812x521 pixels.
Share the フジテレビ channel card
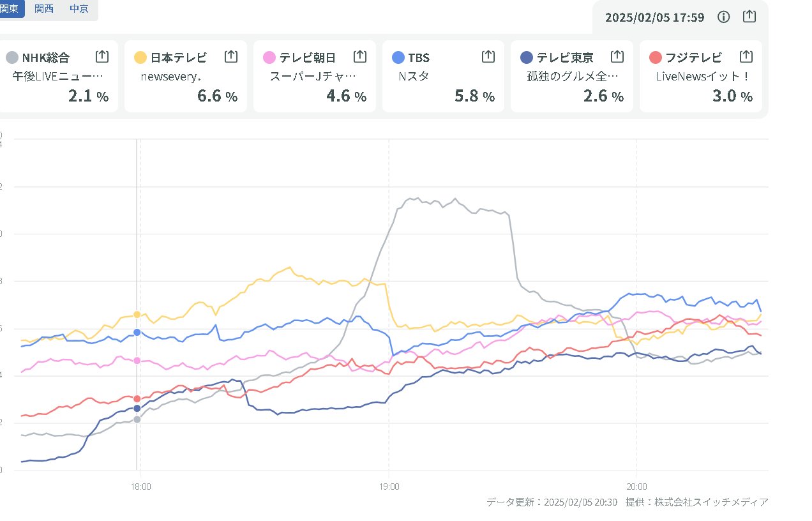(x=746, y=57)
